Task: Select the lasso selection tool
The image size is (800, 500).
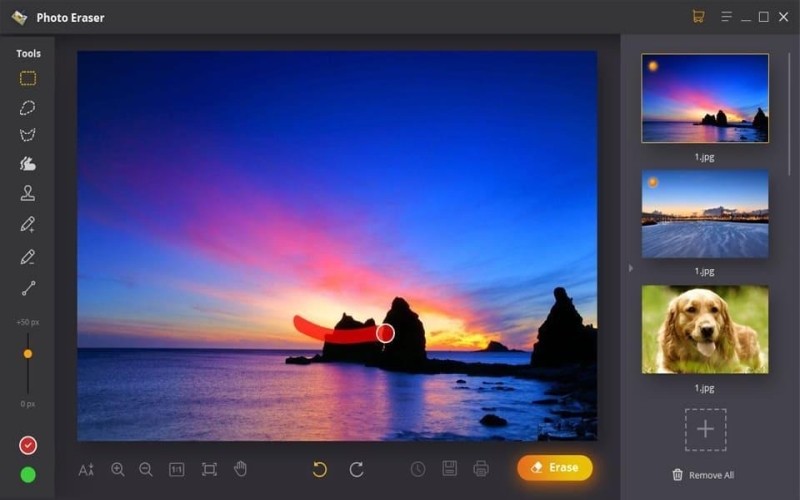Action: tap(28, 107)
